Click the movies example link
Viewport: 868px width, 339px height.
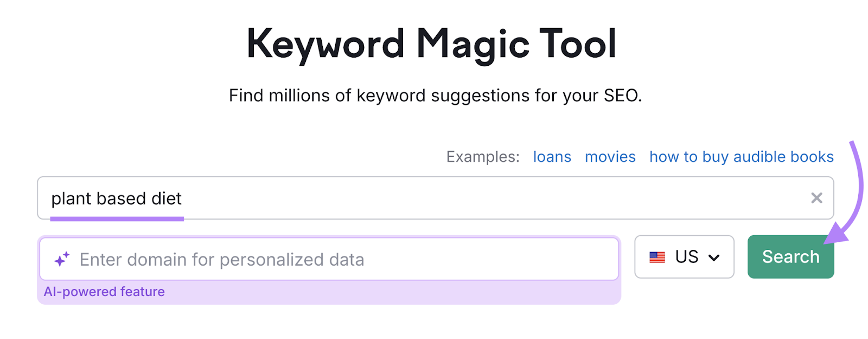(x=610, y=157)
